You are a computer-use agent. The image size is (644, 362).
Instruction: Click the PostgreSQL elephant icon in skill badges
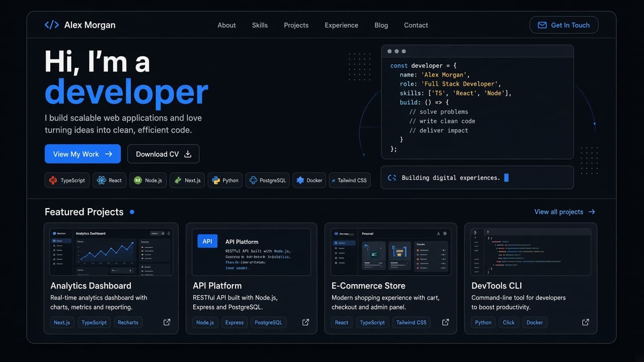click(253, 180)
